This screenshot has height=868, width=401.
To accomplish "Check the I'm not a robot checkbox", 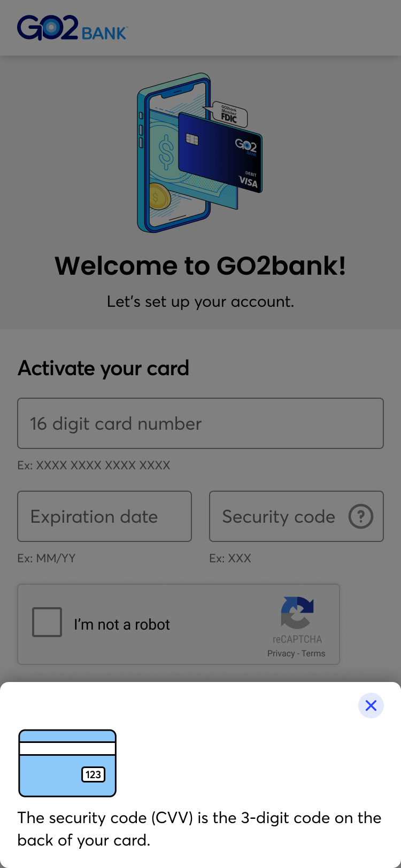I will click(x=47, y=622).
